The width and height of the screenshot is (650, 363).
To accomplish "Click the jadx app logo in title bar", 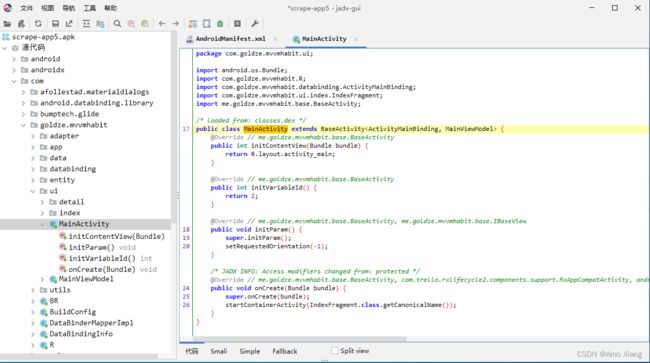I will tap(7, 8).
